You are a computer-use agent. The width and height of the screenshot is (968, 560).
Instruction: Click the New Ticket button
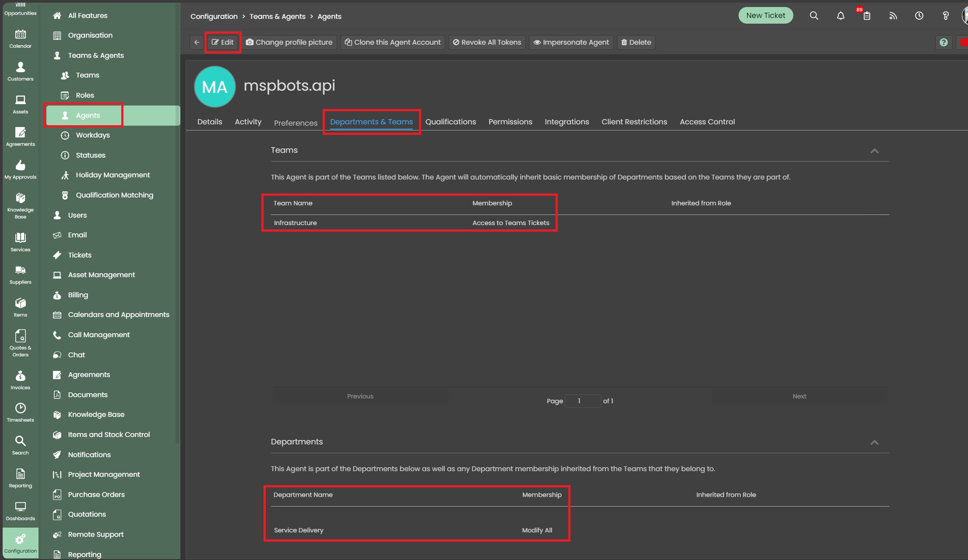tap(765, 15)
